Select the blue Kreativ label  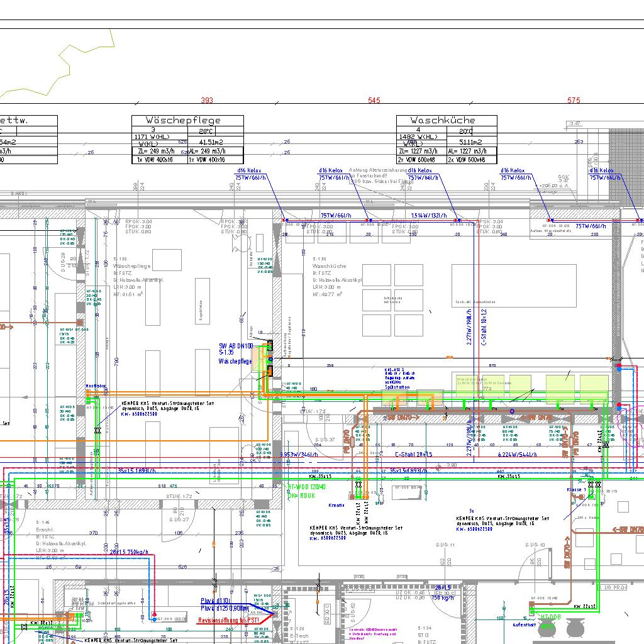point(336,505)
